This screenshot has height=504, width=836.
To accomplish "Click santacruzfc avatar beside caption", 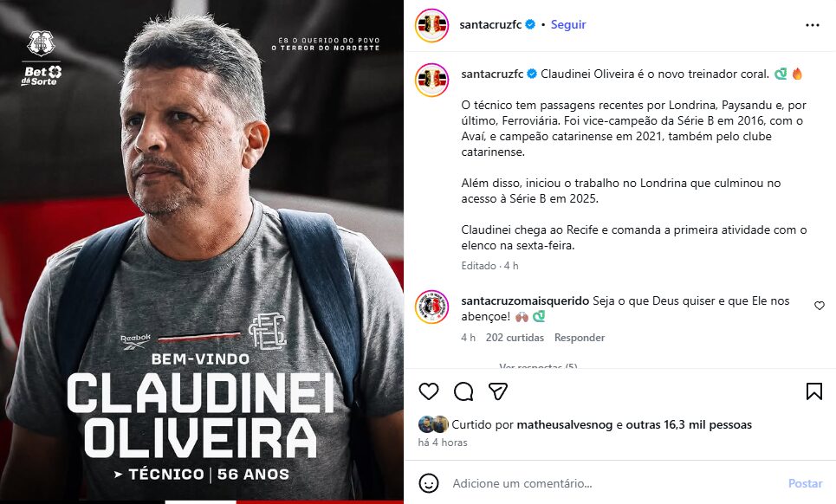I will point(432,80).
